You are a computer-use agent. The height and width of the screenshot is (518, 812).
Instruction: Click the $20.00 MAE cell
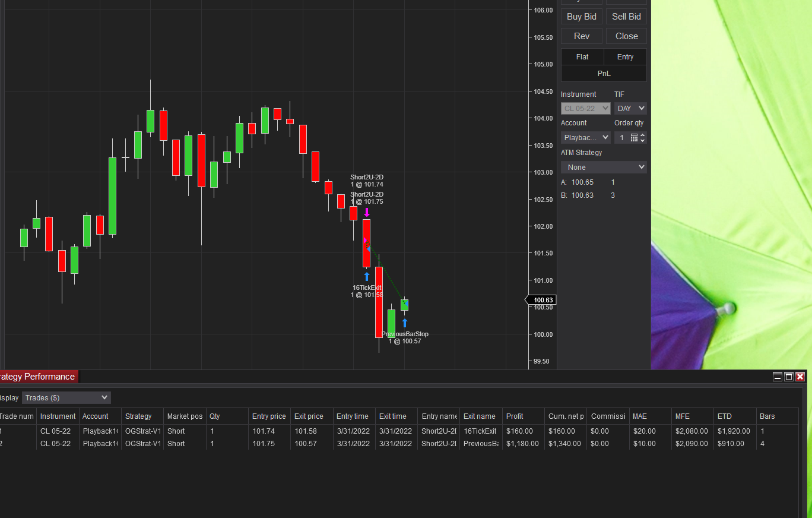[x=650, y=431]
